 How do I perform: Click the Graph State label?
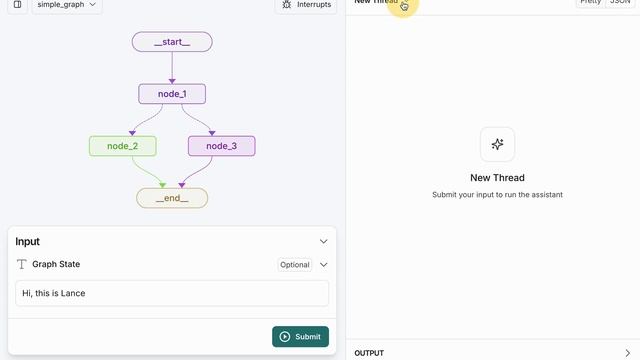click(x=56, y=264)
